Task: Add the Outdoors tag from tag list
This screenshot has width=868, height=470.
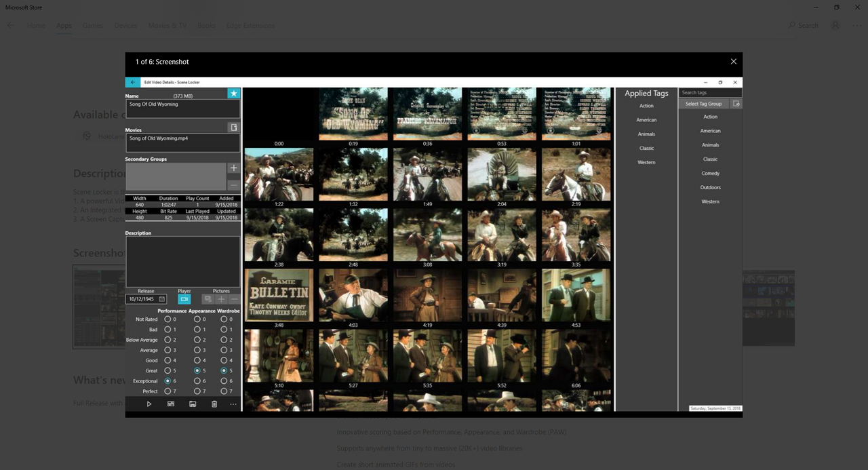Action: (711, 187)
